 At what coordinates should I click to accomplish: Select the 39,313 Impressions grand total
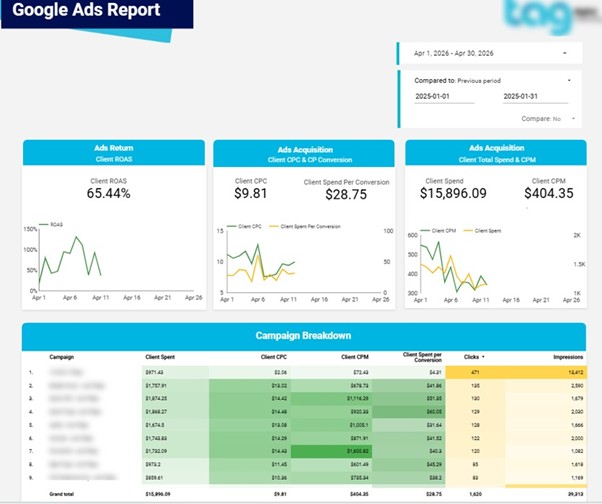tap(576, 494)
